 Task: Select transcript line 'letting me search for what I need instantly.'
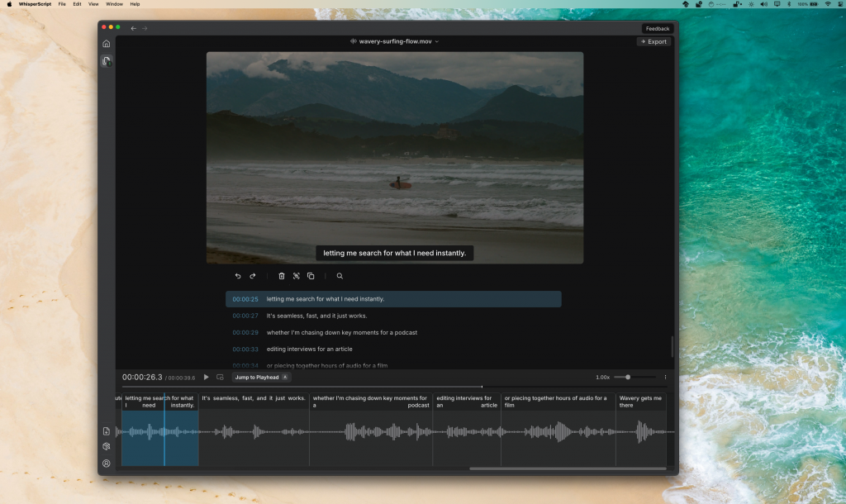pos(393,299)
